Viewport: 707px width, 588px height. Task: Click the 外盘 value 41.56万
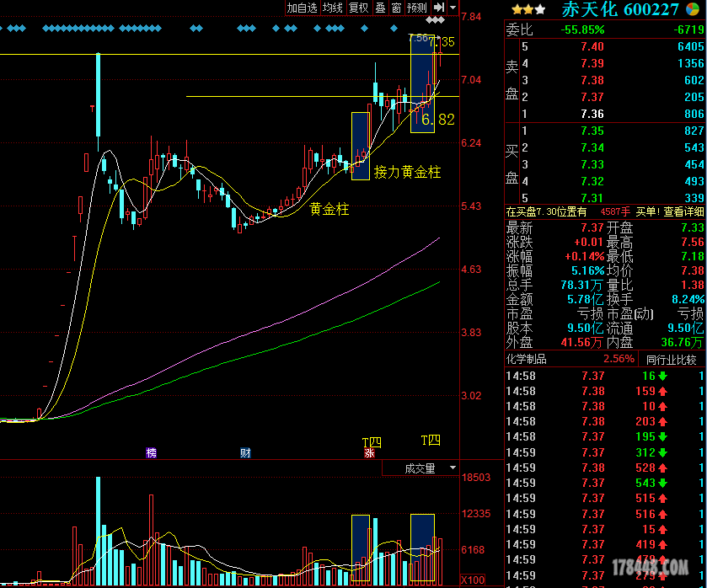coord(581,343)
